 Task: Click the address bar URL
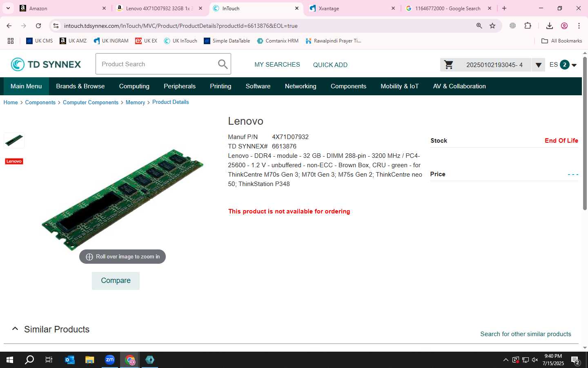(180, 26)
